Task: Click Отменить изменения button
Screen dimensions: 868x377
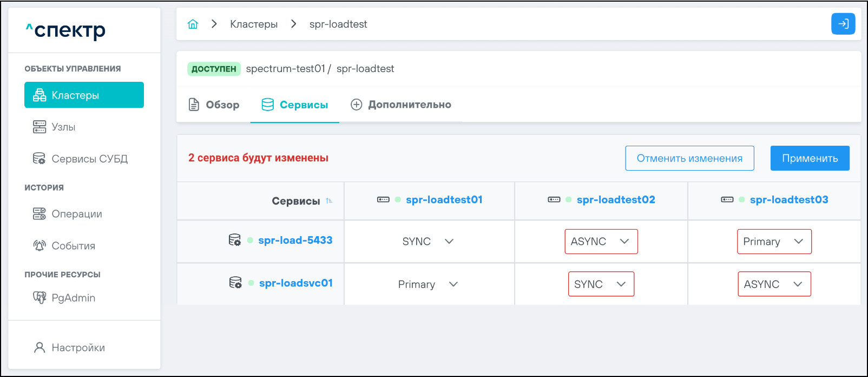Action: click(689, 158)
